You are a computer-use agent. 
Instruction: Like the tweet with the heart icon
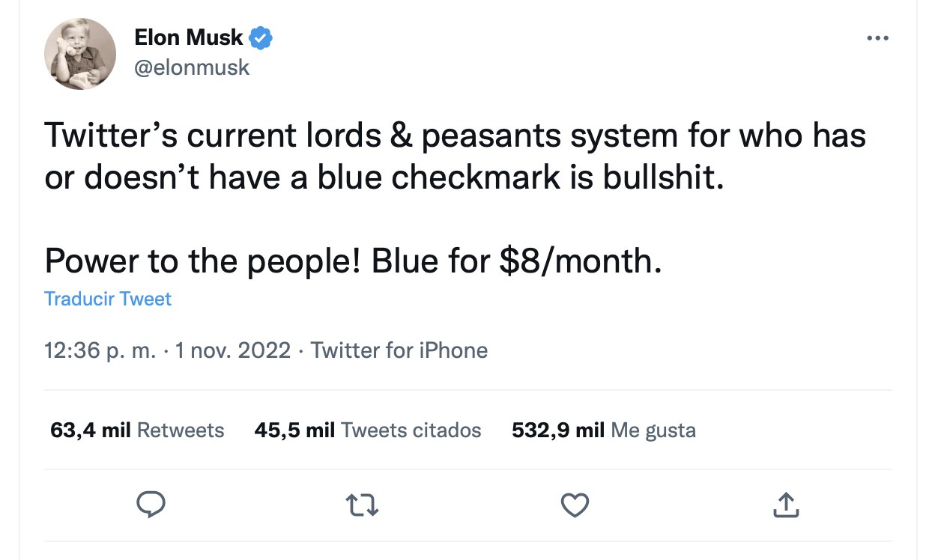point(575,505)
